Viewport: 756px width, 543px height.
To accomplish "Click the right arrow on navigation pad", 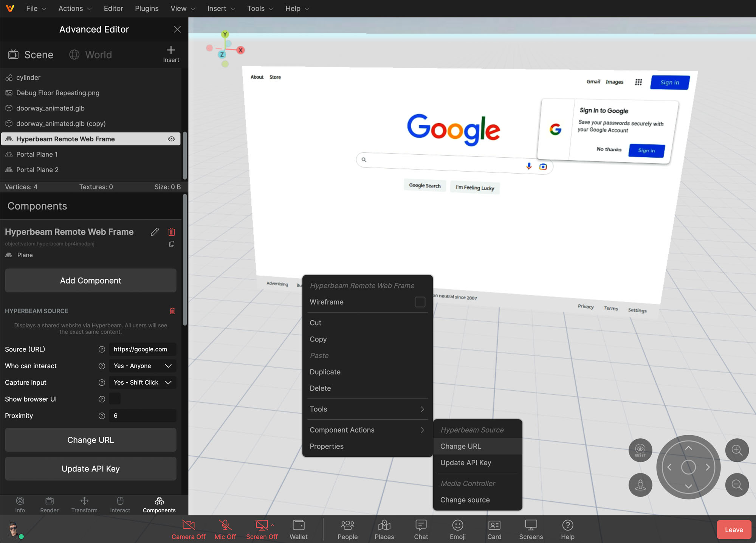I will 708,467.
